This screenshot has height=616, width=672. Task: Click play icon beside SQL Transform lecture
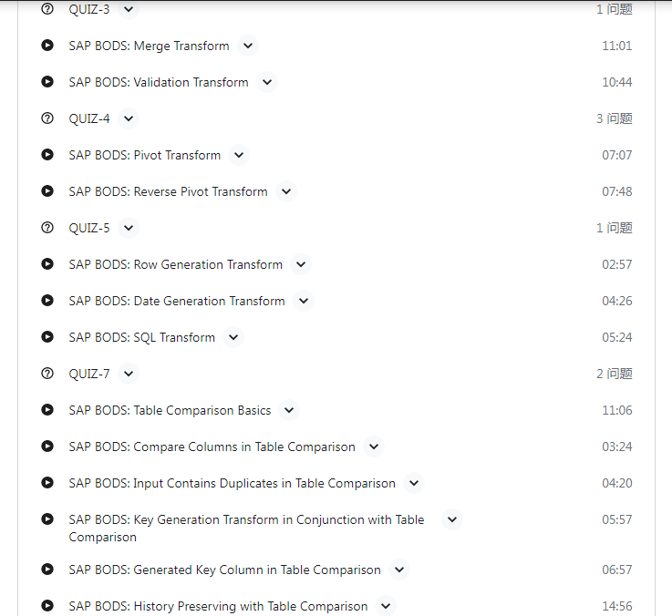[47, 336]
